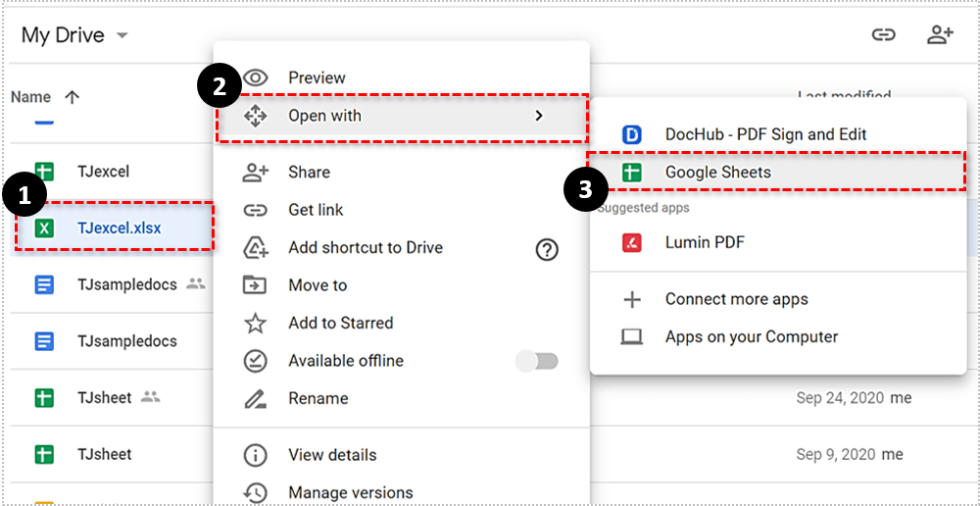
Task: Click the help question mark icon
Action: click(x=547, y=249)
